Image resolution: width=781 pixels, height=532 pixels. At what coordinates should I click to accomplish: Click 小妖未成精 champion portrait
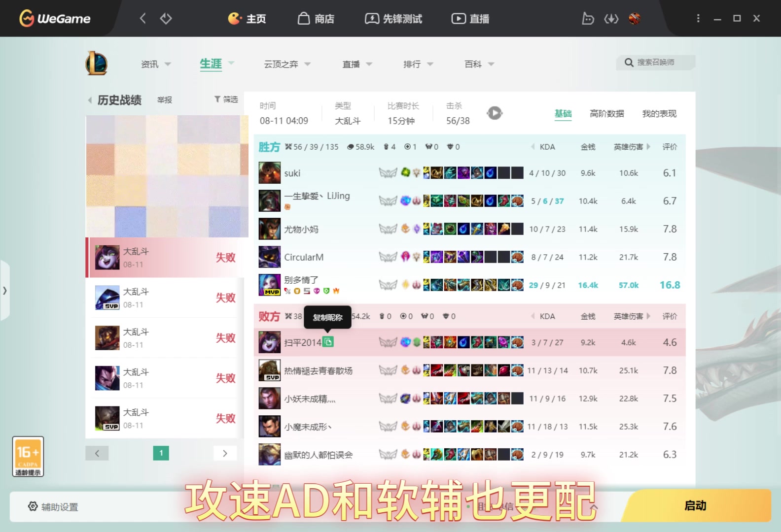[270, 399]
